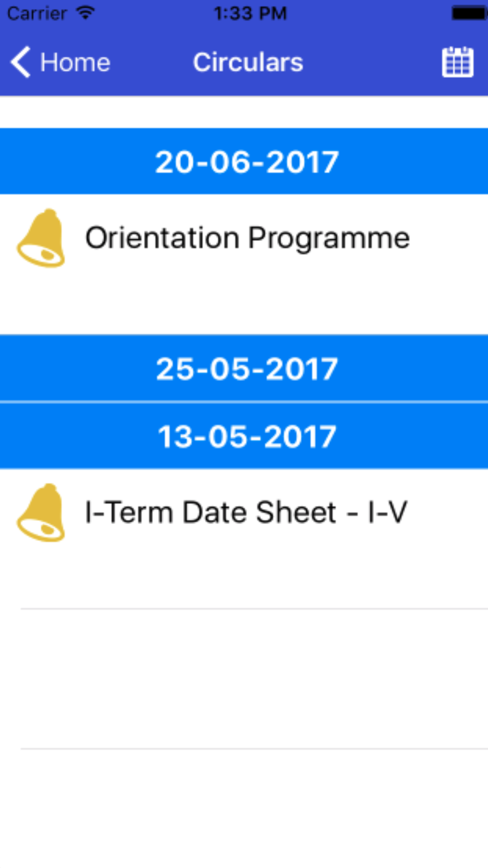Click the bell icon beside Orientation Programme

pyautogui.click(x=41, y=238)
